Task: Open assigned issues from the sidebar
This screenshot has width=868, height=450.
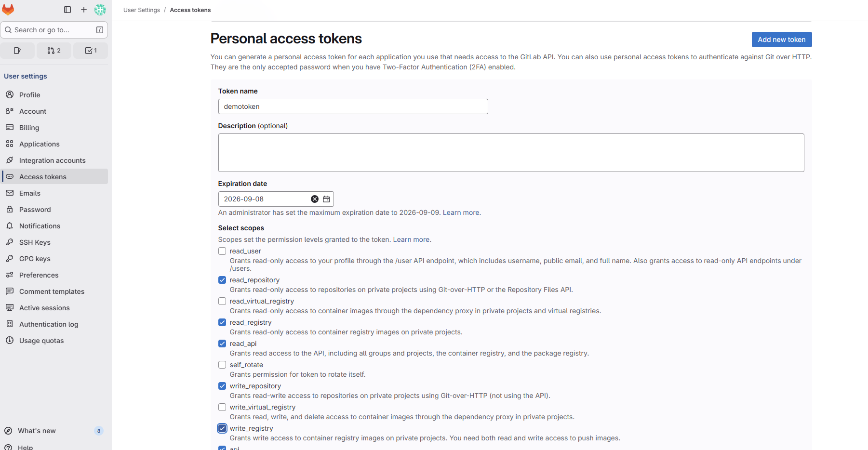Action: tap(18, 50)
